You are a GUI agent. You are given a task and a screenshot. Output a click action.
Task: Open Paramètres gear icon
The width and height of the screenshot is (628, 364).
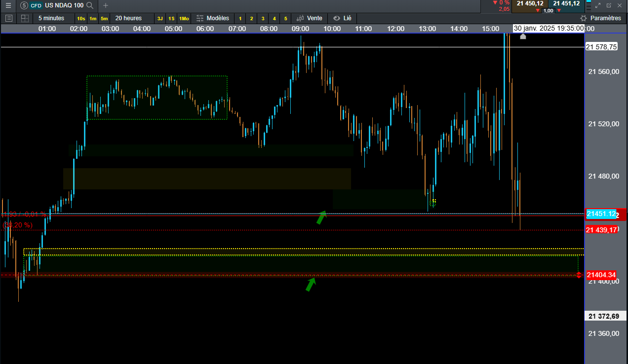click(584, 18)
